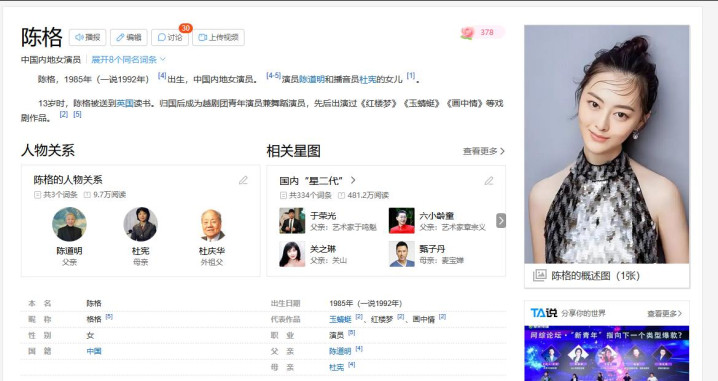Click reference [1] in summary sentence
The width and height of the screenshot is (718, 381).
(410, 76)
